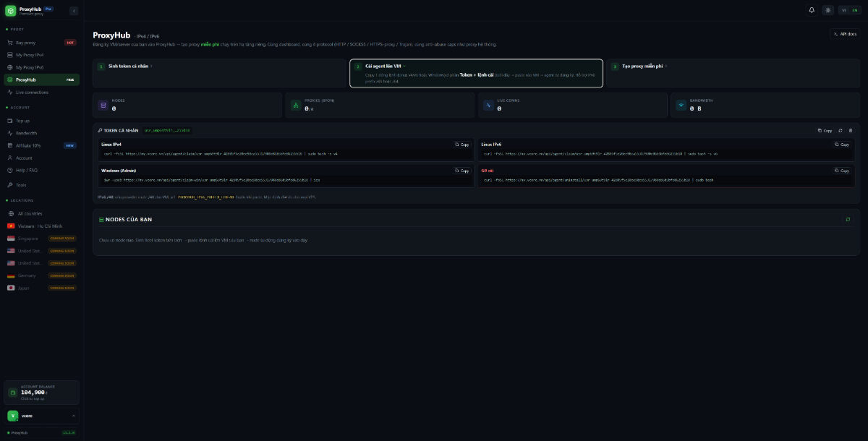This screenshot has width=868, height=441.
Task: Click the NEW badge beside Affiliate 10%
Action: pyautogui.click(x=70, y=145)
